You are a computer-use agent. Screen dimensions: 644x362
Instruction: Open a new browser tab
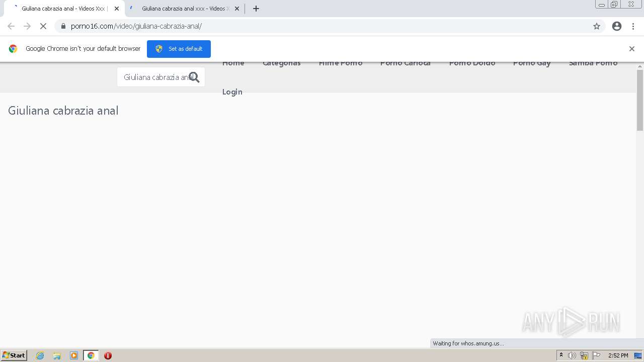point(256,9)
